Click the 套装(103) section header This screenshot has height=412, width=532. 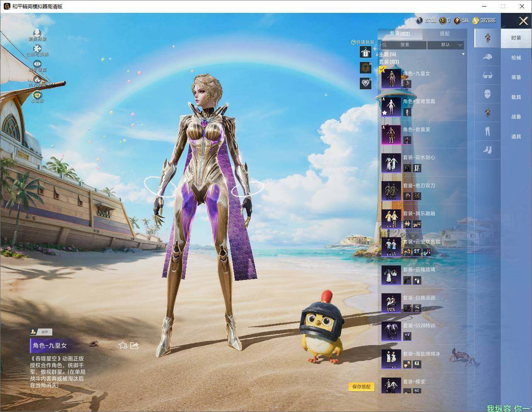pyautogui.click(x=389, y=62)
